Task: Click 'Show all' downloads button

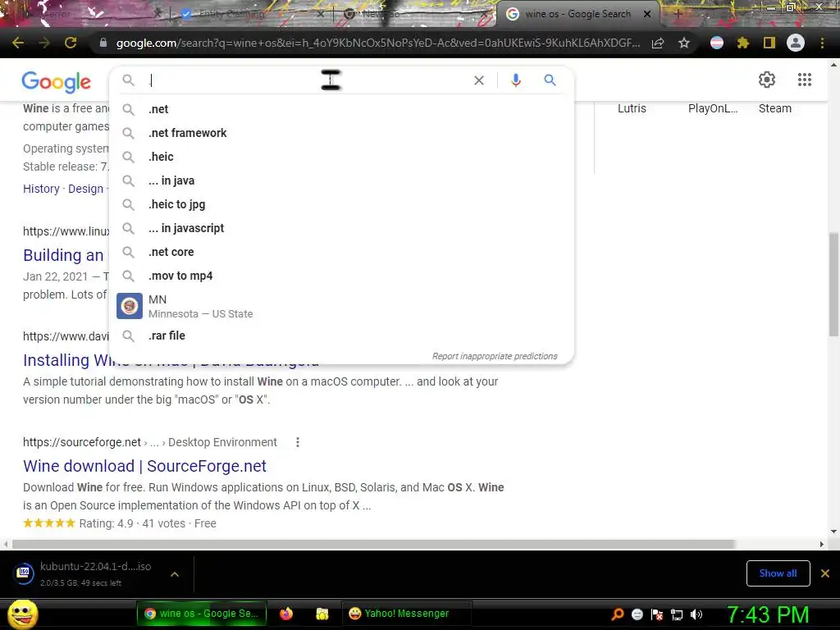Action: point(778,573)
